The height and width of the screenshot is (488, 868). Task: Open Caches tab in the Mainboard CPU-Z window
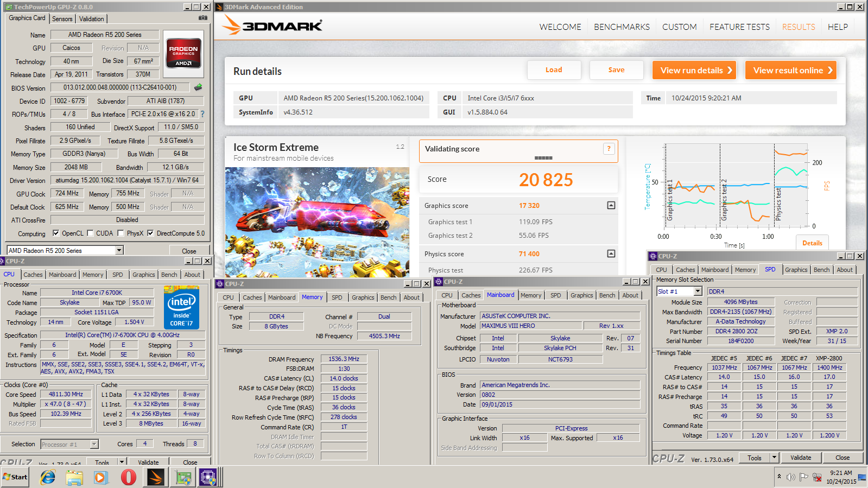point(471,295)
